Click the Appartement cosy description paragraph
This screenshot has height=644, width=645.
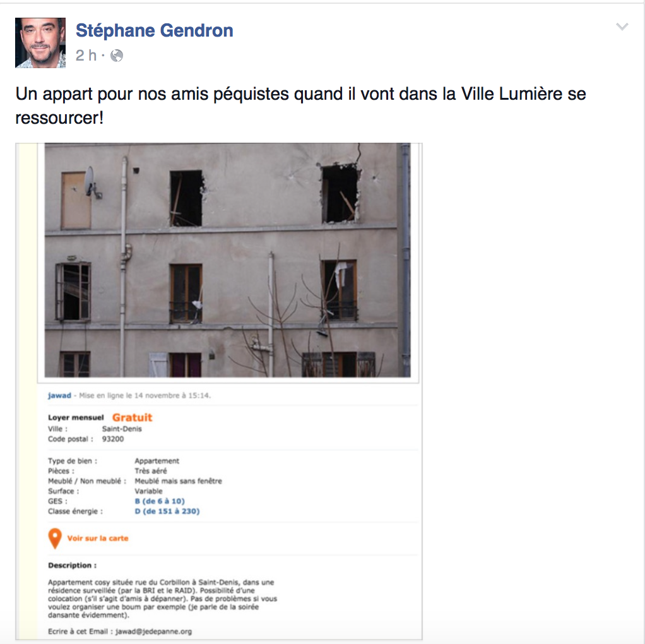pos(162,599)
